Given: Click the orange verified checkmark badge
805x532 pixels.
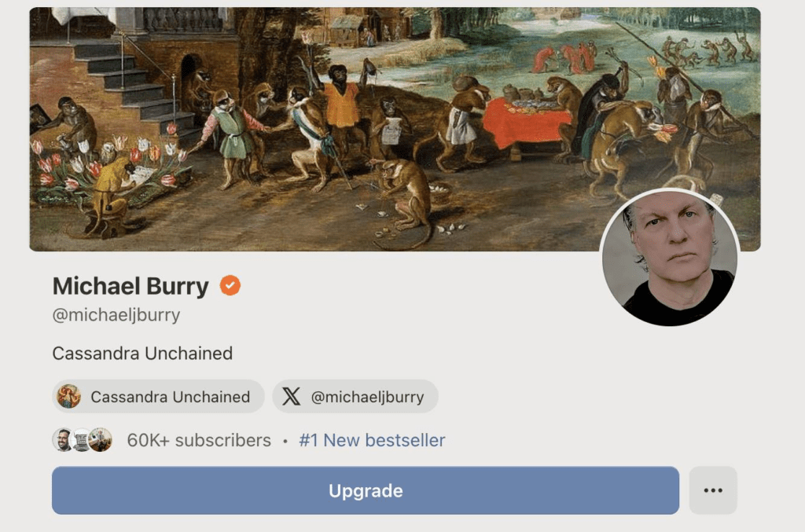Looking at the screenshot, I should [x=230, y=285].
